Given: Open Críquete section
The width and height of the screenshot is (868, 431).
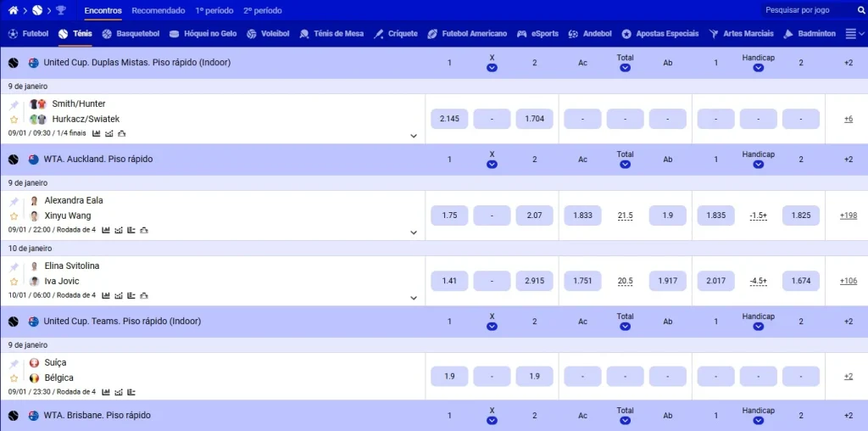Looking at the screenshot, I should tap(395, 34).
